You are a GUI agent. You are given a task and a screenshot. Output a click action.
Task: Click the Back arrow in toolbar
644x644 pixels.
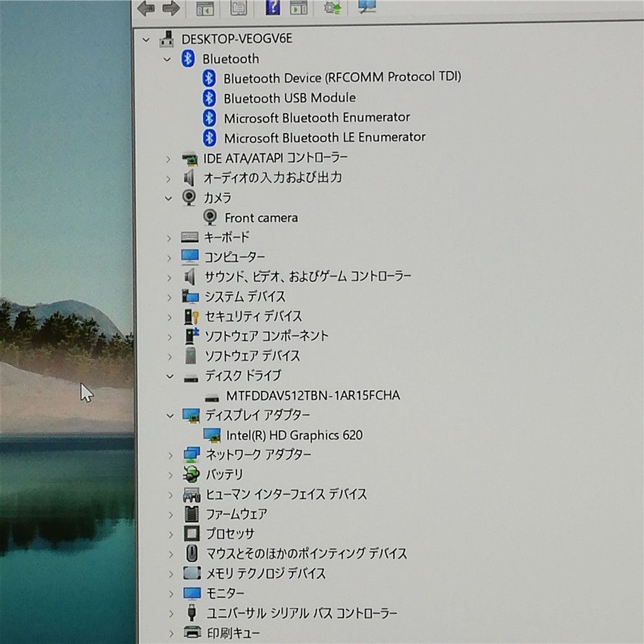click(147, 8)
